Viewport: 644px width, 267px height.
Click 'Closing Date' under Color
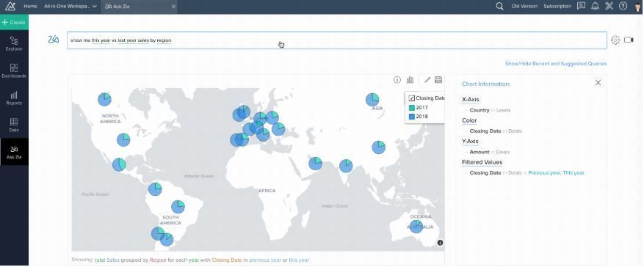pos(485,131)
